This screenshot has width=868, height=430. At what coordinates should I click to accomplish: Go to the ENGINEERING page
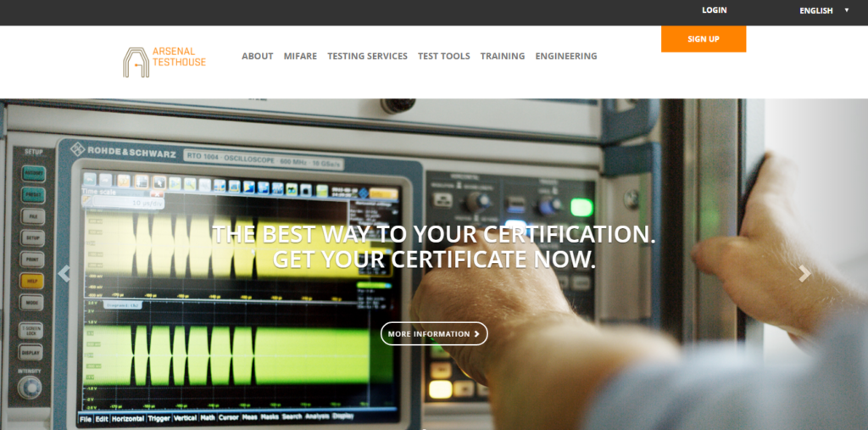point(565,56)
